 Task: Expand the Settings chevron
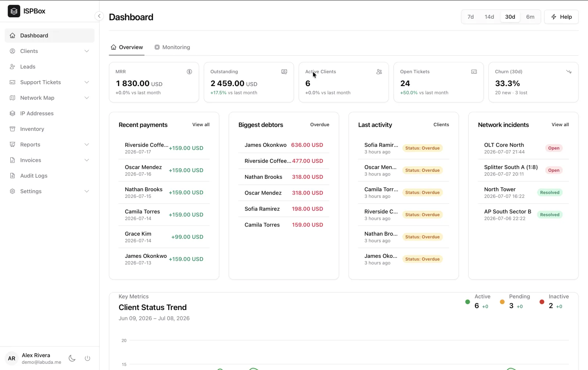[x=87, y=191]
